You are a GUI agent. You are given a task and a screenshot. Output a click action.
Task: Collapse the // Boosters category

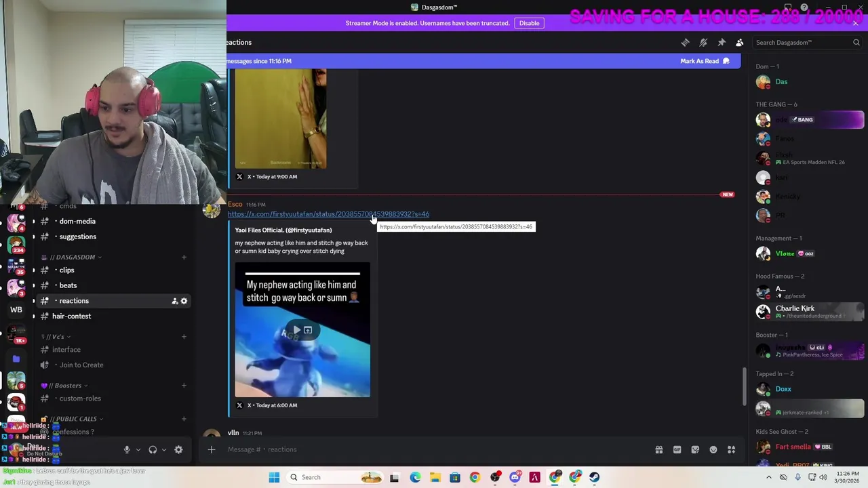coord(64,386)
